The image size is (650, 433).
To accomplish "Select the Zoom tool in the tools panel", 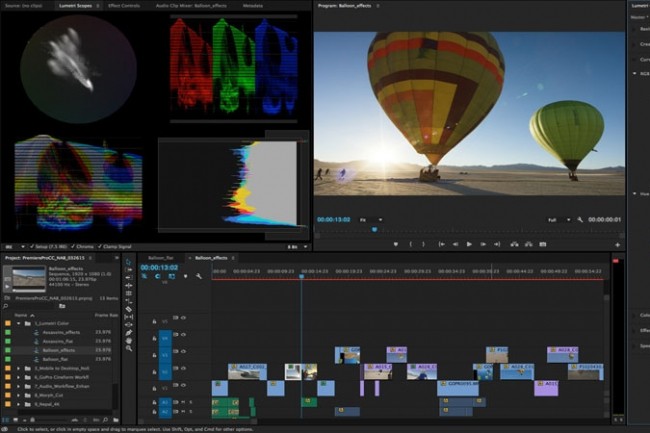I will tap(129, 348).
